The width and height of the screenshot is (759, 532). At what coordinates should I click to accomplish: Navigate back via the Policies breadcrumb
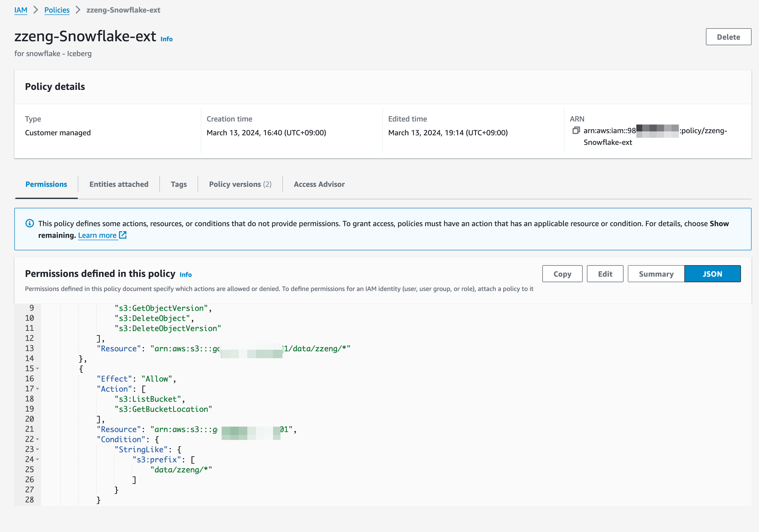[57, 10]
